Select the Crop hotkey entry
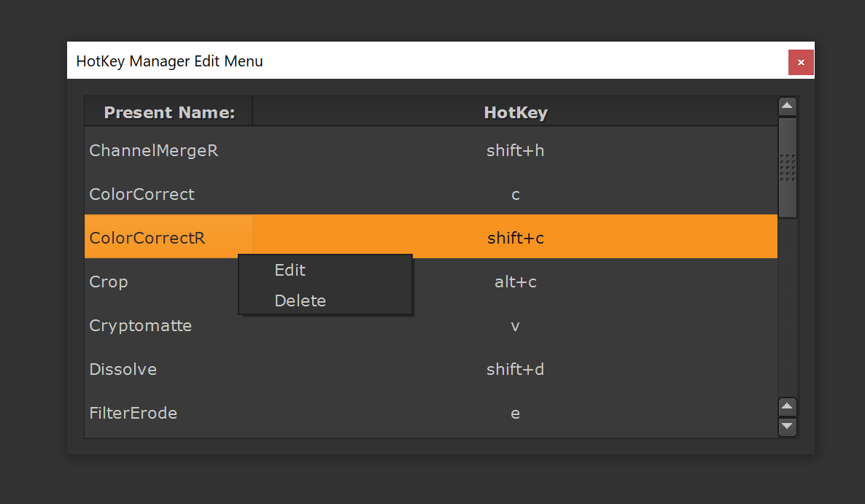The height and width of the screenshot is (504, 865). (108, 282)
